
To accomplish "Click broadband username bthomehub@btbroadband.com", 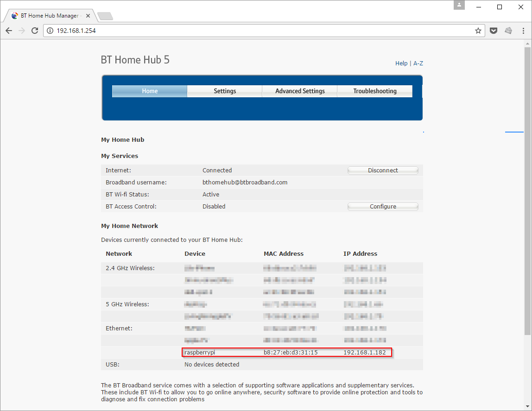I will point(245,183).
